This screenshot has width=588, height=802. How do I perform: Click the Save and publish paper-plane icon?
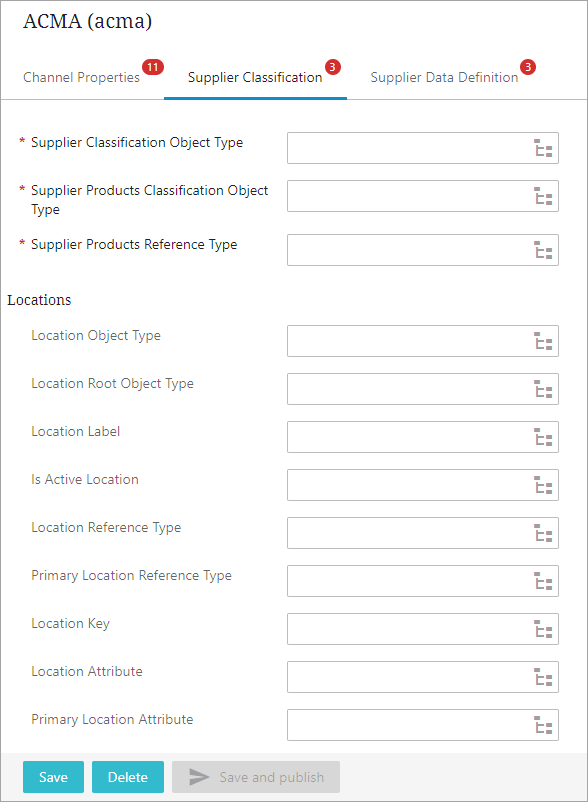[x=199, y=777]
